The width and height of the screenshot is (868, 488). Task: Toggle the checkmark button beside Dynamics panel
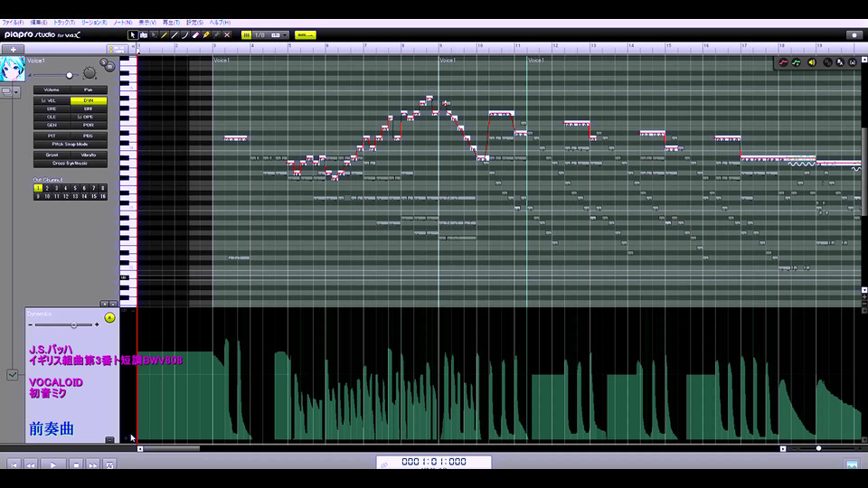12,375
